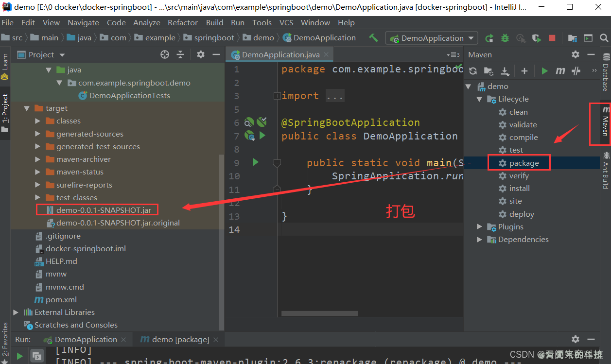Expand the classes folder in target
The height and width of the screenshot is (364, 611).
point(38,121)
